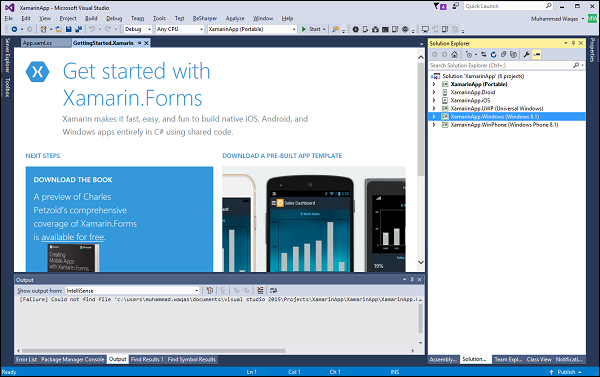
Task: Open the Any CPU platform dropdown
Action: 179,29
